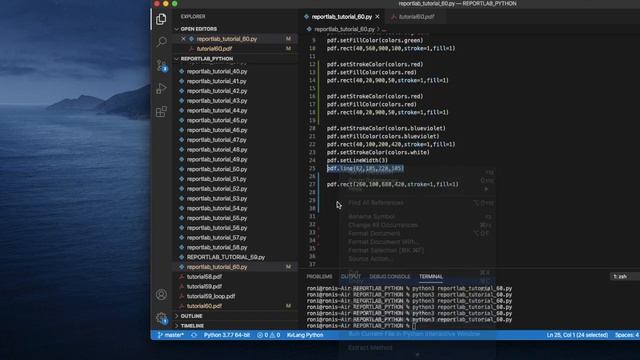640x360 pixels.
Task: Click the synchronize changes icon in status bar
Action: pos(194,335)
